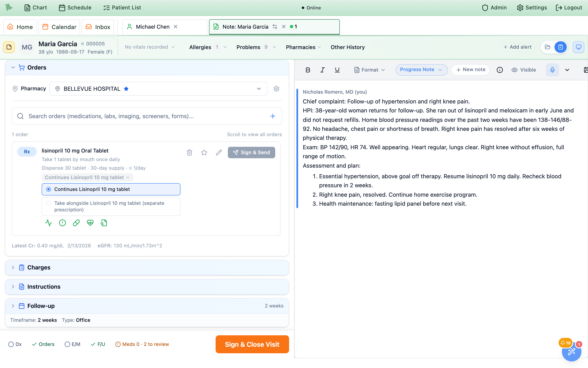Delete the lisinopril order with trash icon
The image size is (588, 368).
click(x=189, y=152)
